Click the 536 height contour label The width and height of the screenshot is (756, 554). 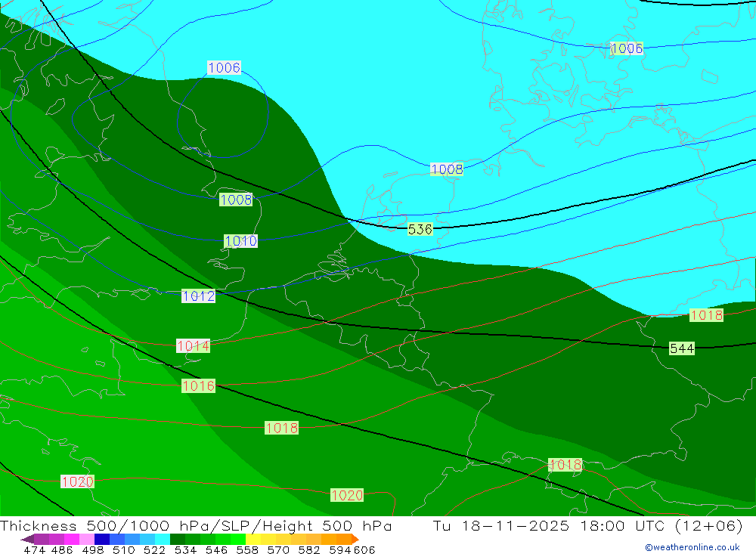(x=420, y=229)
